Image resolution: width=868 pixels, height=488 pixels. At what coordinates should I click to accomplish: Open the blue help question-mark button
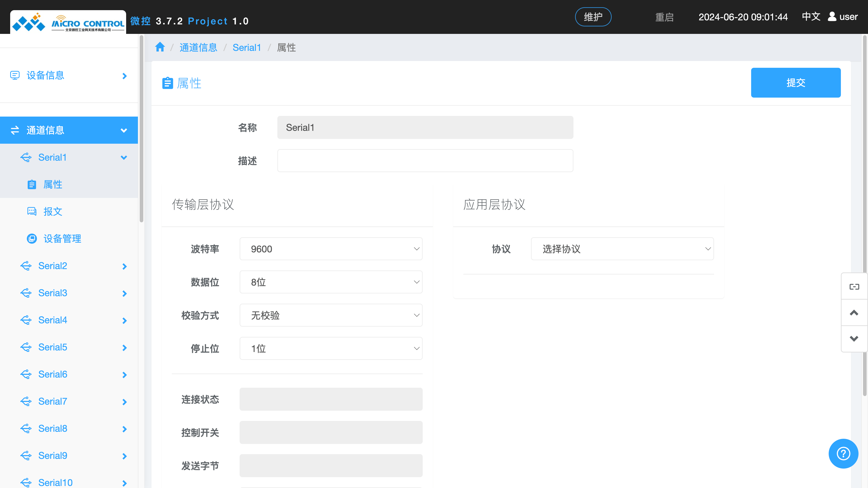point(843,453)
